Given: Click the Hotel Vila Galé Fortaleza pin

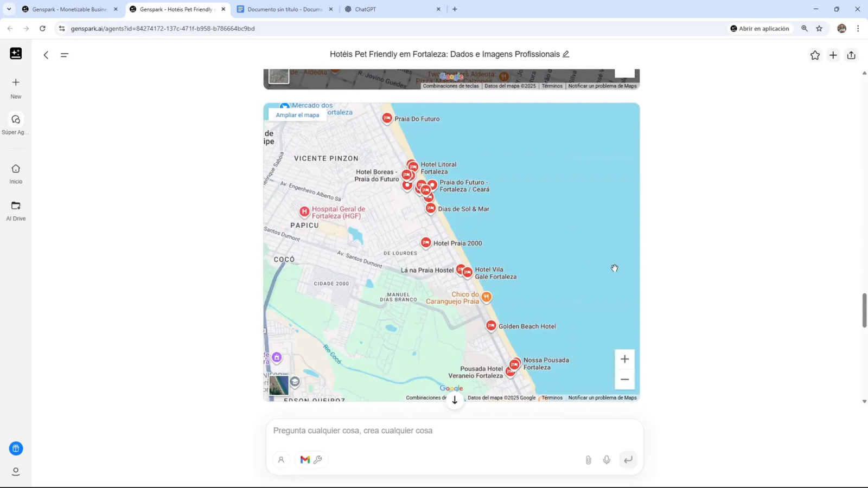Looking at the screenshot, I should coord(468,272).
